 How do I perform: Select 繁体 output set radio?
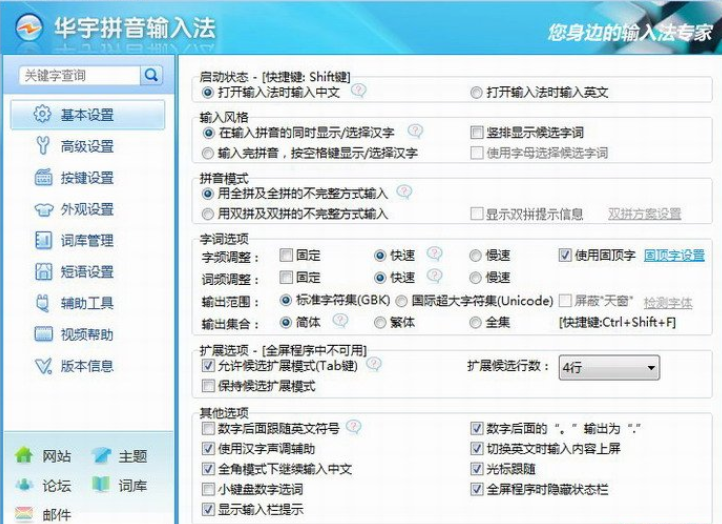tap(380, 322)
